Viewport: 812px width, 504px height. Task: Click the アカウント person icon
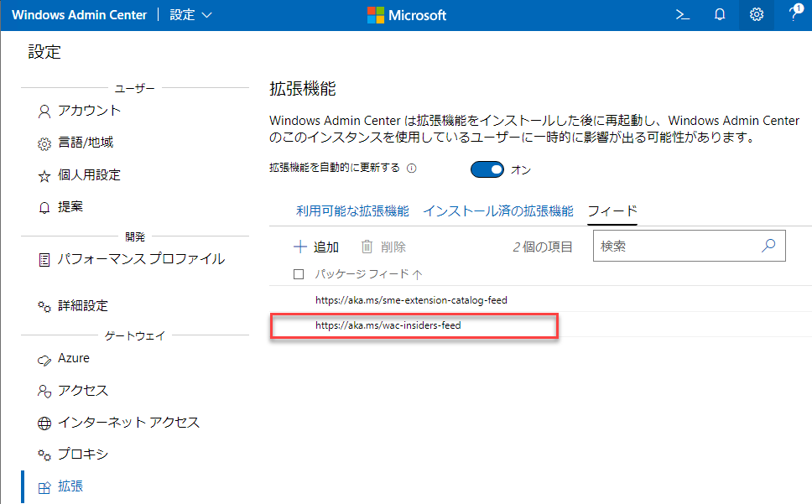coord(44,112)
